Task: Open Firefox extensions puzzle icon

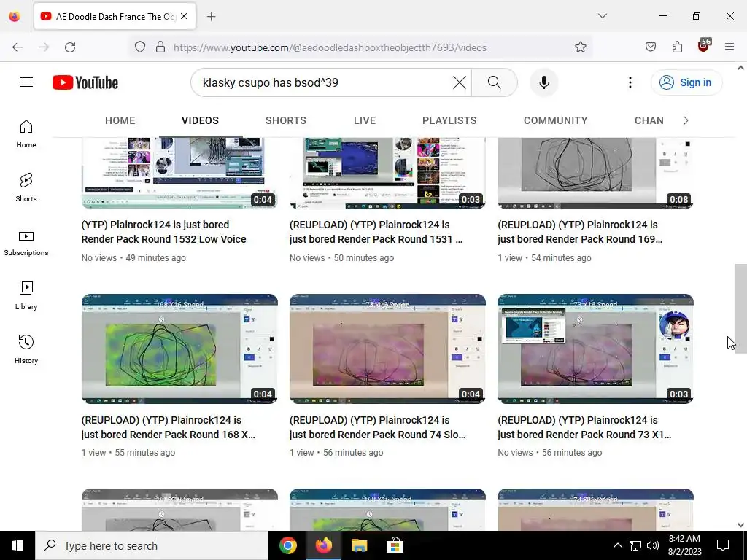Action: pos(677,47)
